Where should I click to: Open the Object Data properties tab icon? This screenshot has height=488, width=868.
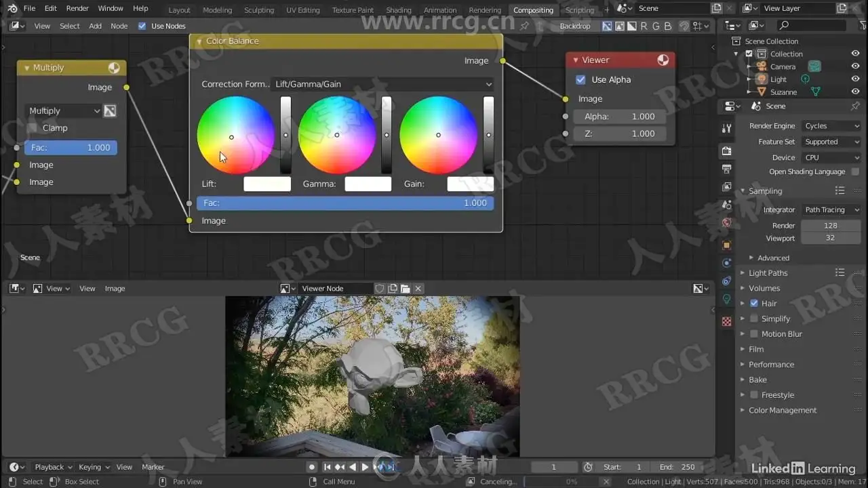[726, 299]
